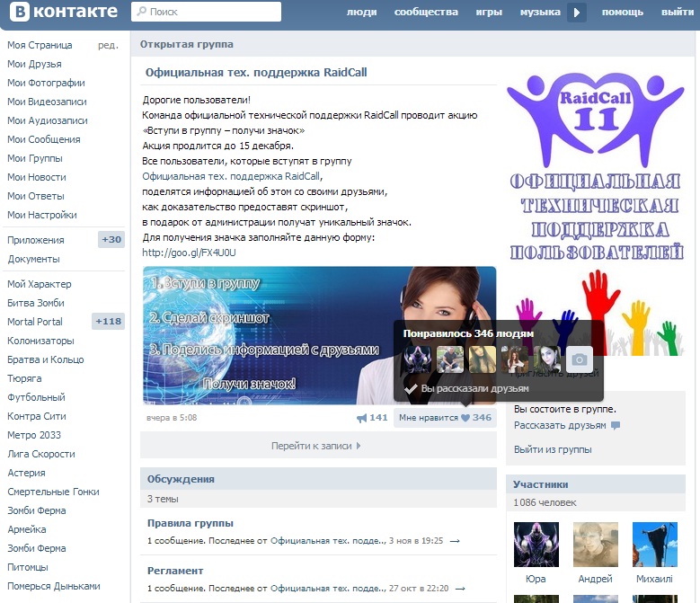This screenshot has width=700, height=603.
Task: Open the RaidCall group logo image
Action: 596,214
